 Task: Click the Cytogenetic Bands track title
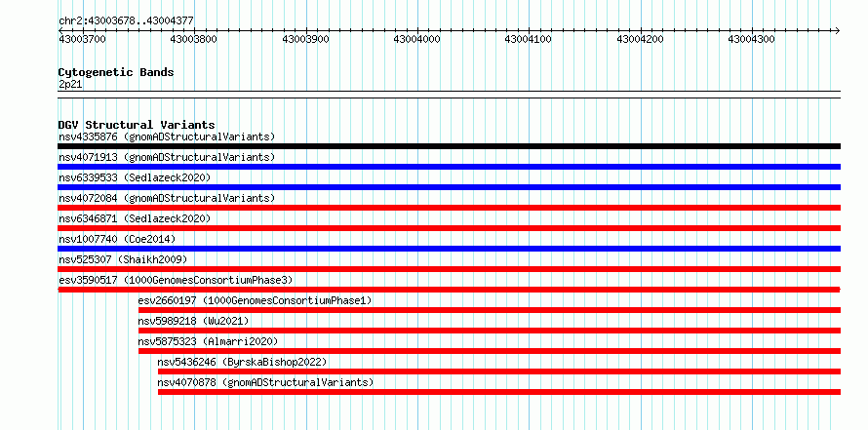point(116,72)
